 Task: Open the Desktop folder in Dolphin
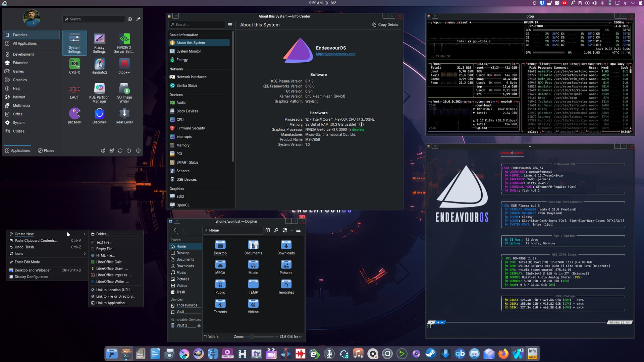pos(220,248)
